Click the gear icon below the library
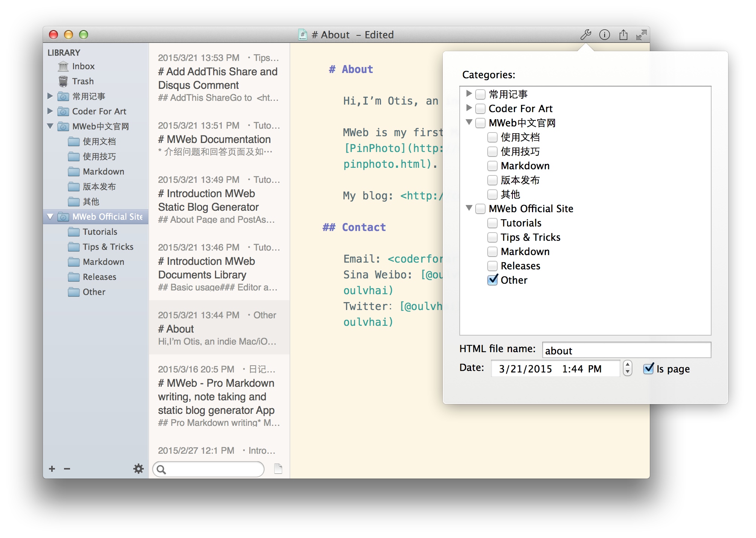Screen dimensions: 756x538 point(139,468)
